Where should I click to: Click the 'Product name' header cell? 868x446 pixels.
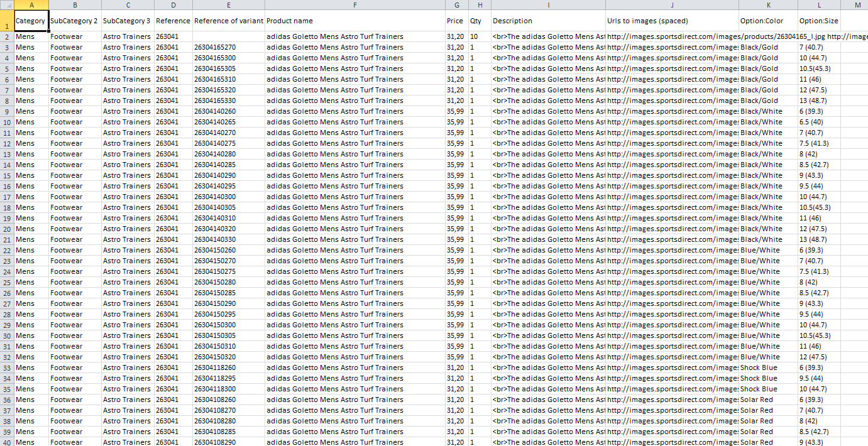click(355, 21)
